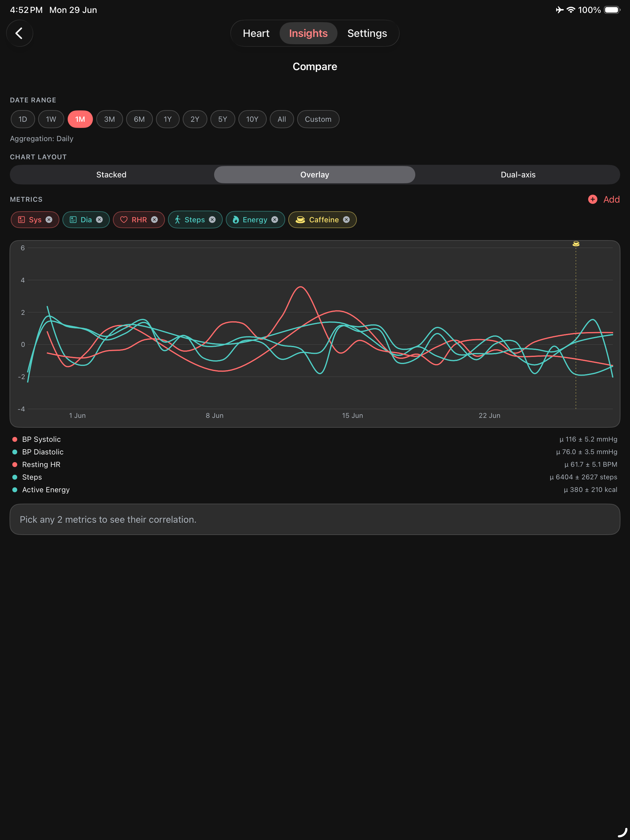Tap the 'μ 76.0 ± 3.5 mmHg' value

[x=587, y=452]
